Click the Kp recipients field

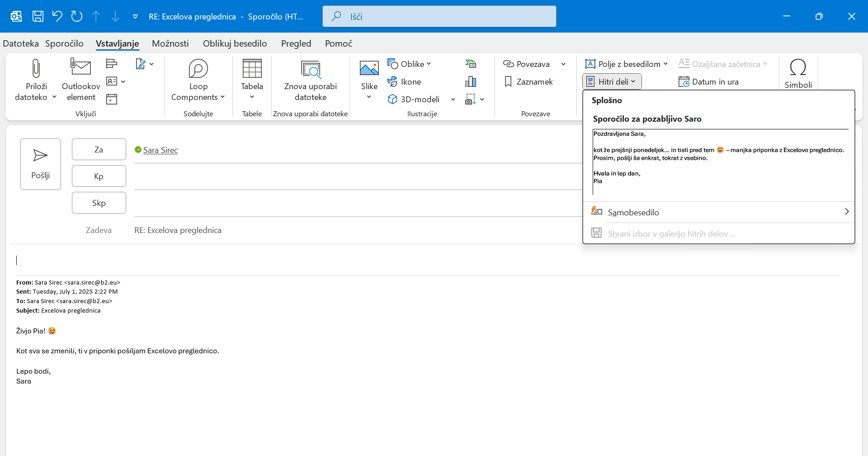click(x=358, y=176)
